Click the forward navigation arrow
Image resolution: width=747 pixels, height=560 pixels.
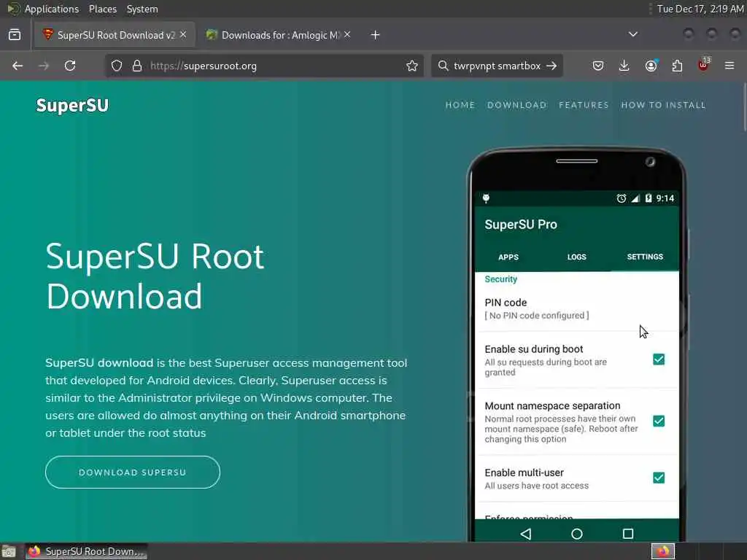(x=44, y=66)
